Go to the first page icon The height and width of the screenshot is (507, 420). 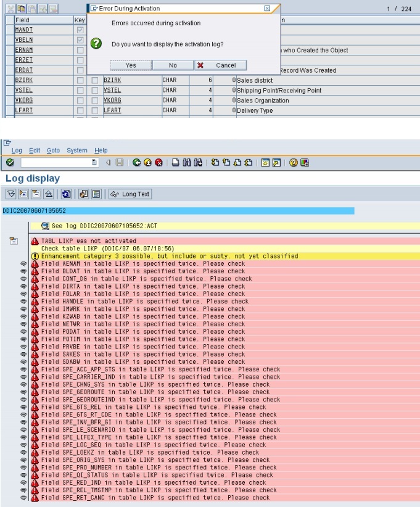click(x=215, y=162)
